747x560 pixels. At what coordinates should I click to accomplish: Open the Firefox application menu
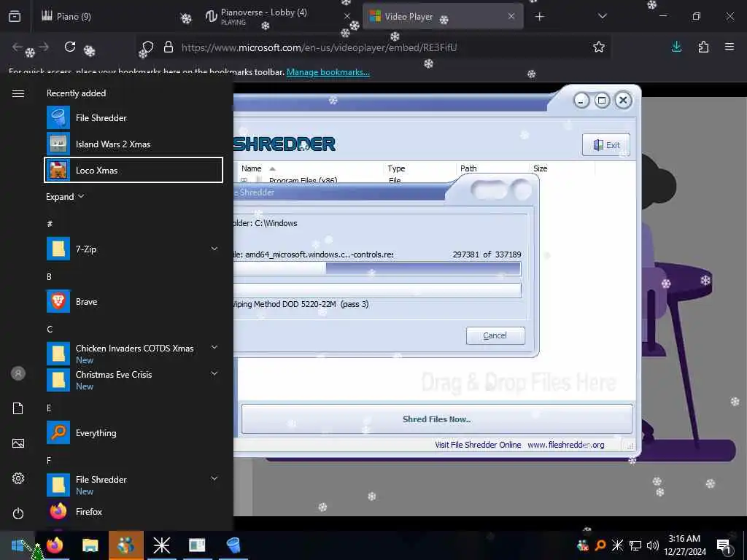pyautogui.click(x=729, y=47)
